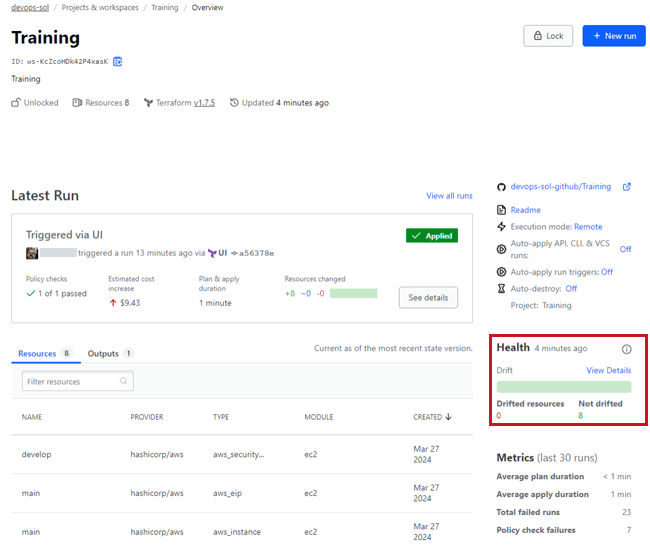Click the Health info circle icon
The width and height of the screenshot is (650, 546).
click(x=626, y=349)
